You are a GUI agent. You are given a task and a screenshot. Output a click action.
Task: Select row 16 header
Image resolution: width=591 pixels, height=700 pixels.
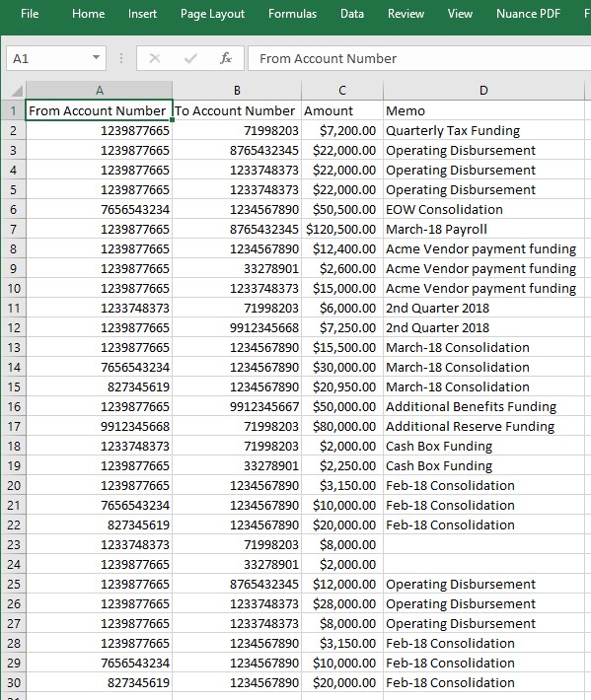(x=14, y=407)
